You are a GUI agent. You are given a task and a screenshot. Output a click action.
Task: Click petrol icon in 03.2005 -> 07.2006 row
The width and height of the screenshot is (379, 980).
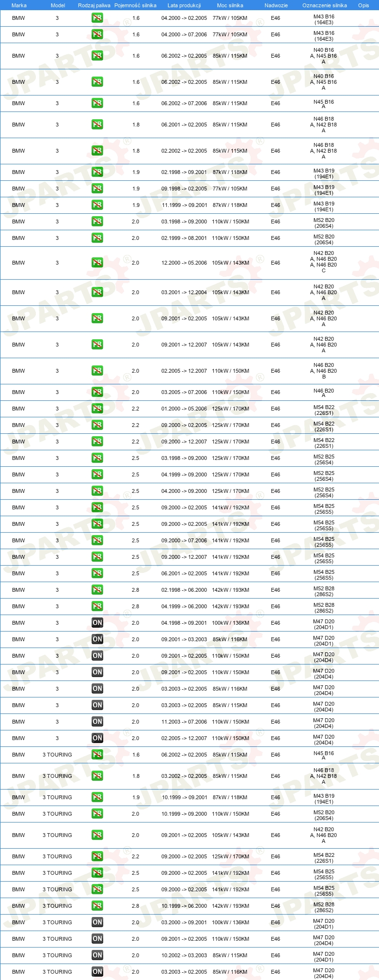pyautogui.click(x=97, y=392)
